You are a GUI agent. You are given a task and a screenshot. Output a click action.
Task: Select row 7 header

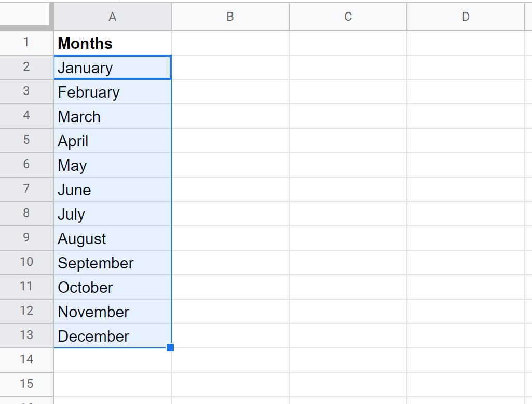click(26, 189)
